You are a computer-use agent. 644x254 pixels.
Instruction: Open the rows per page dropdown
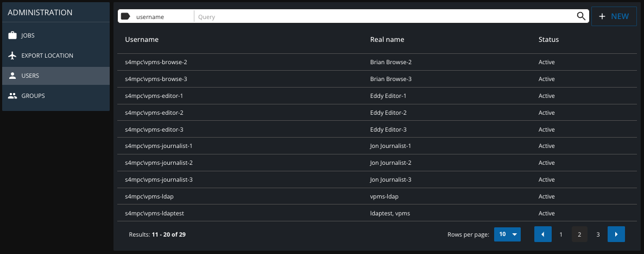tap(507, 234)
